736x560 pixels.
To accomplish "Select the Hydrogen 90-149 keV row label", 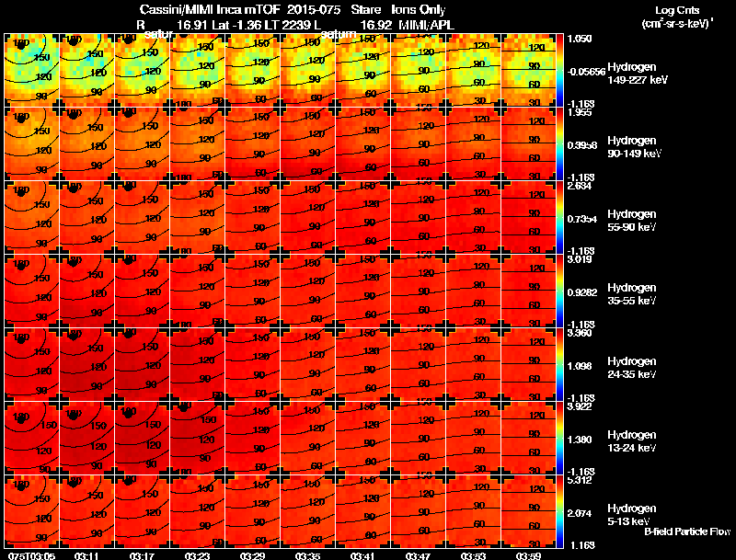I will (x=634, y=147).
